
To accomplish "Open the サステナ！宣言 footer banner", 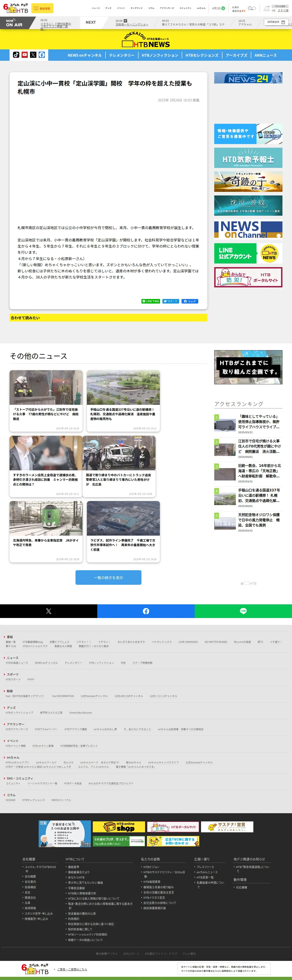I will [227, 827].
